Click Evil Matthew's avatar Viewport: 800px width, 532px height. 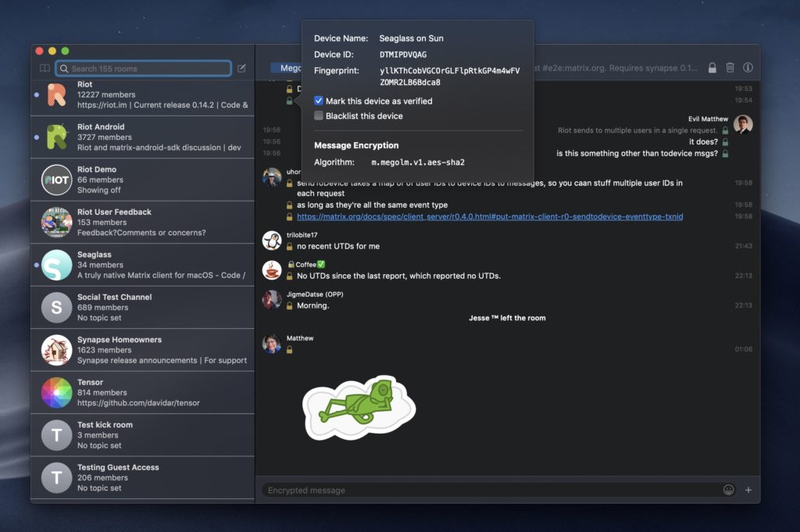click(x=743, y=125)
